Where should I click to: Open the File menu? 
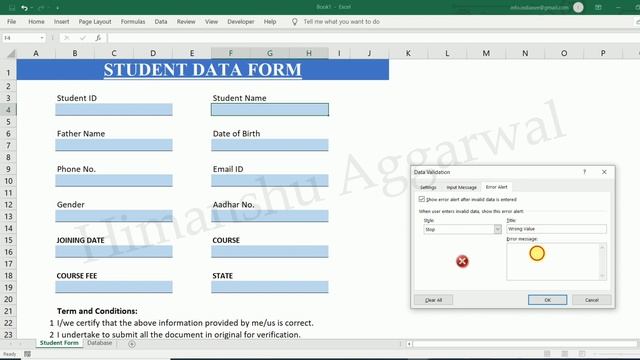click(11, 22)
